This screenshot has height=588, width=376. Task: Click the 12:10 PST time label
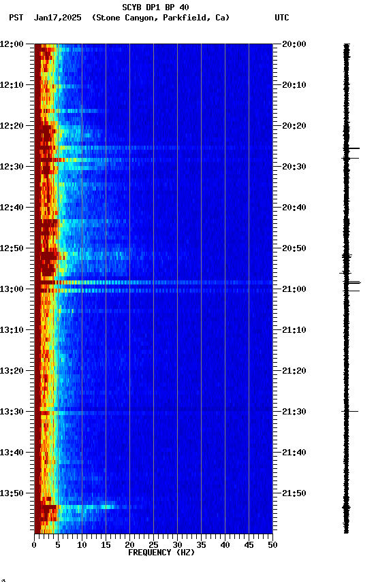[12, 85]
